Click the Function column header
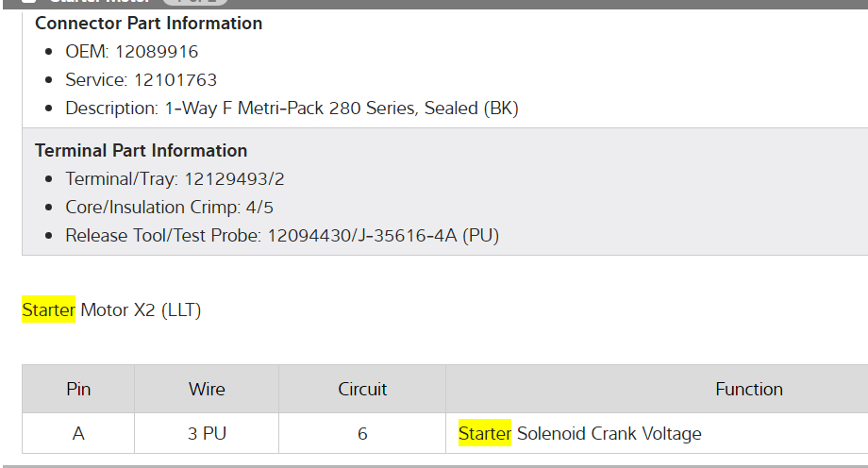 coord(748,389)
